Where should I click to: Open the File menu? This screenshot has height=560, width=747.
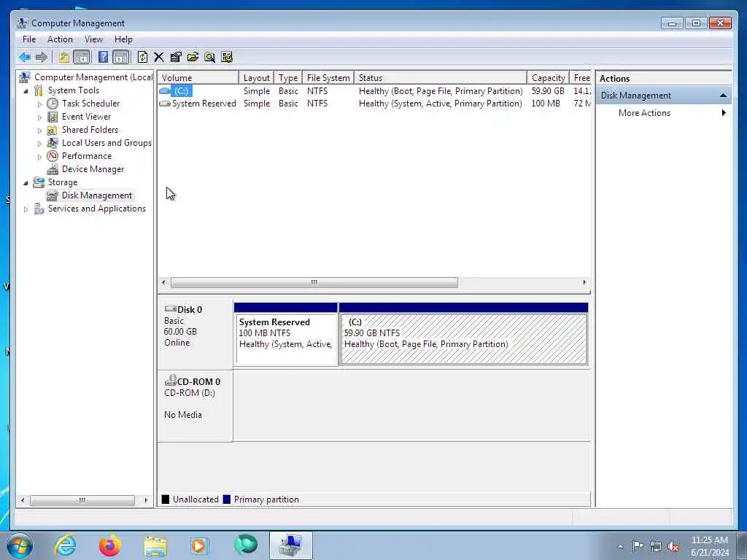point(29,39)
